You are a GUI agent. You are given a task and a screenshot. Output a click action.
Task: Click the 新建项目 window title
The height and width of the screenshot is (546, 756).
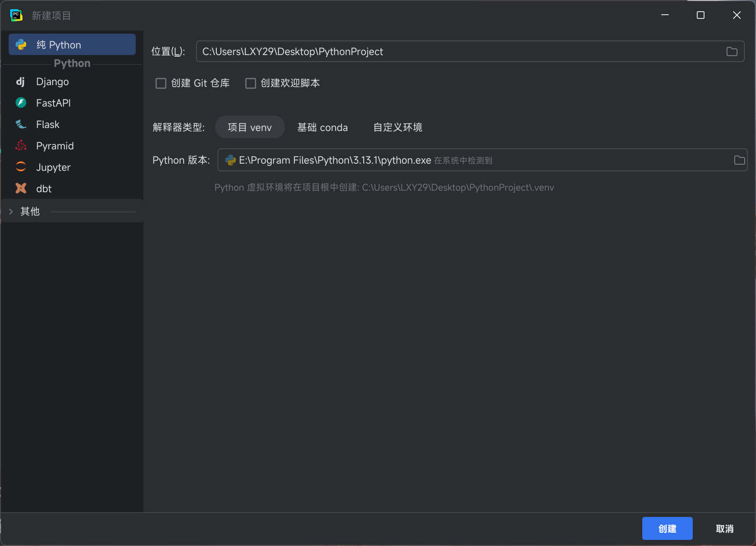coord(52,16)
